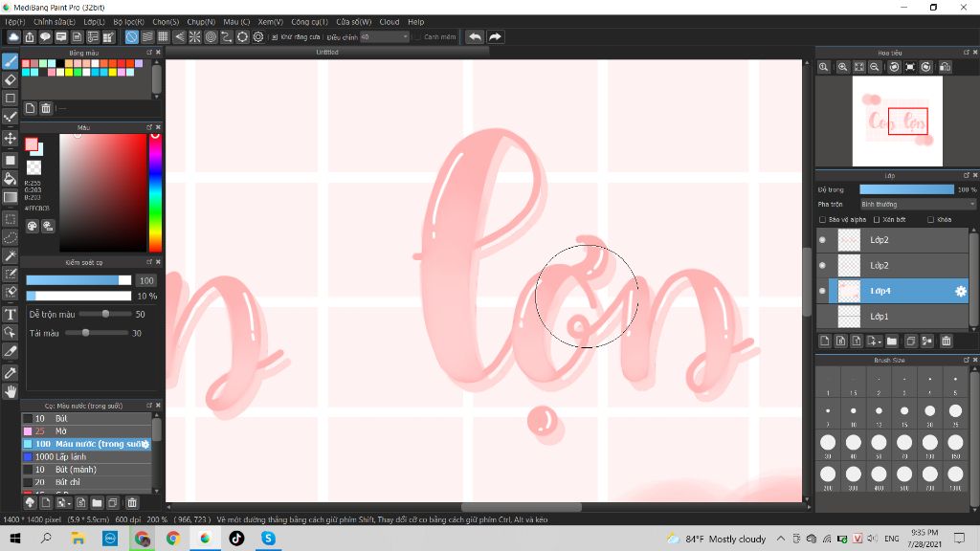Select the Eraser tool

pyautogui.click(x=10, y=80)
